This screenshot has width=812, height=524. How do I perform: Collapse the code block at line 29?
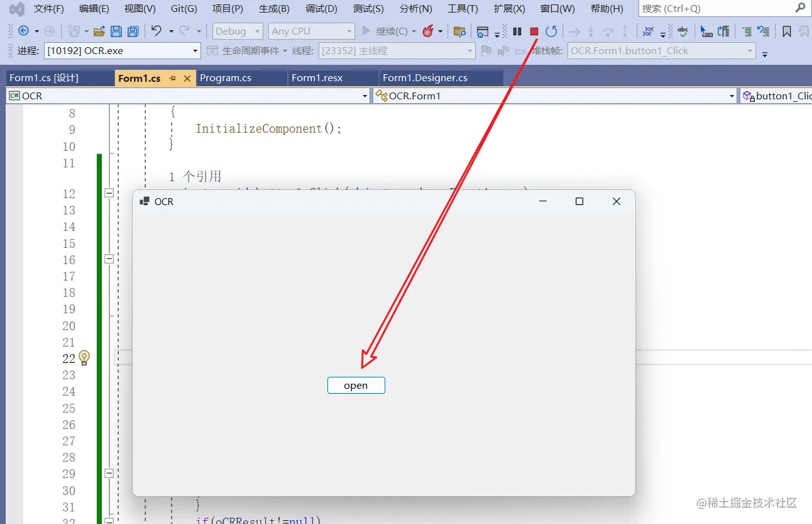109,474
